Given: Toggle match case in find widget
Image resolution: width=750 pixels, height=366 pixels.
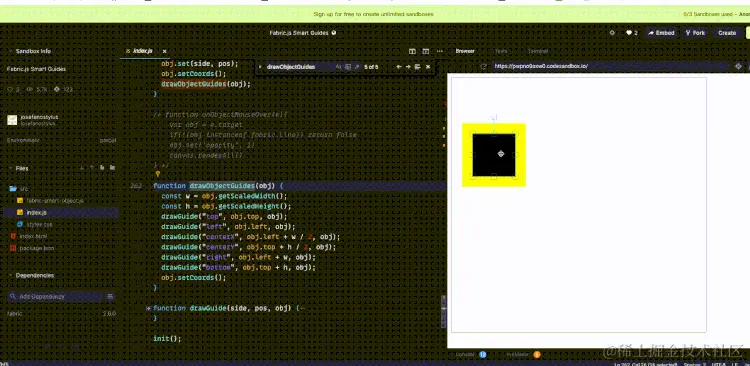Looking at the screenshot, I should [339, 67].
